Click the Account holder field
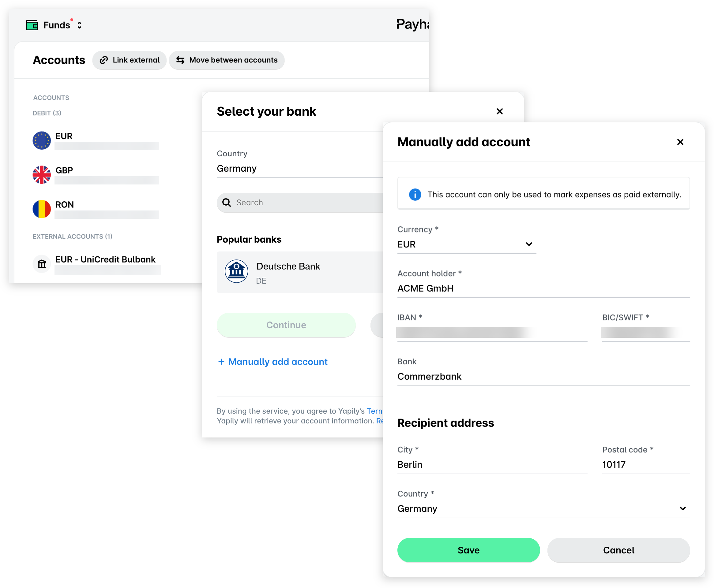Viewport: 714px width, 588px height. click(x=543, y=288)
